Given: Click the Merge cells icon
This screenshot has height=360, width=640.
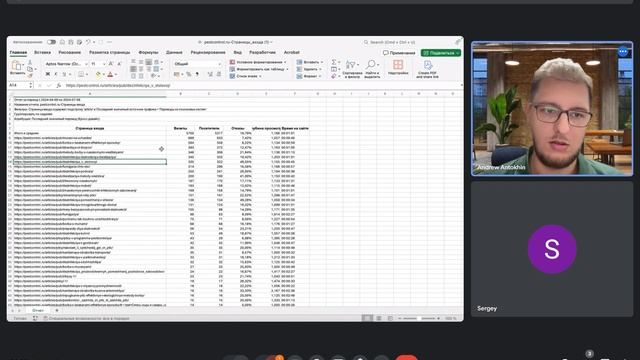Looking at the screenshot, I should coord(157,69).
